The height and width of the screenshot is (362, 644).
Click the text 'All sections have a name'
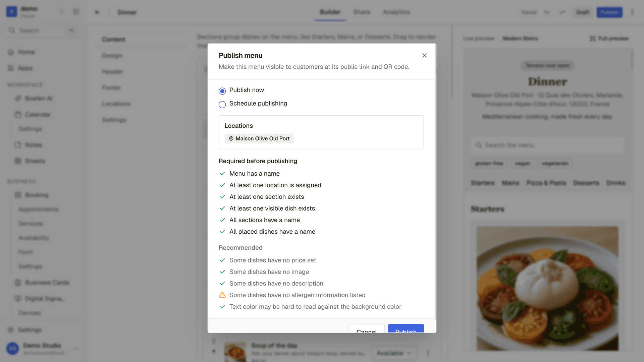point(264,220)
